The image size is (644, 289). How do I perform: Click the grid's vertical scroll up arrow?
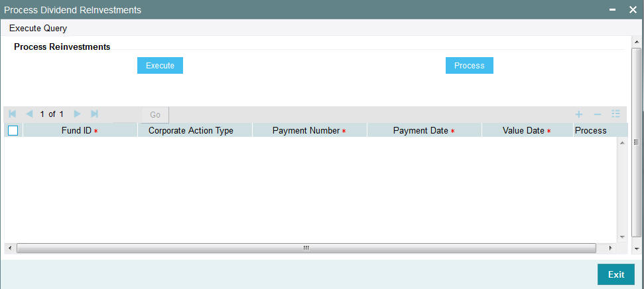click(622, 142)
